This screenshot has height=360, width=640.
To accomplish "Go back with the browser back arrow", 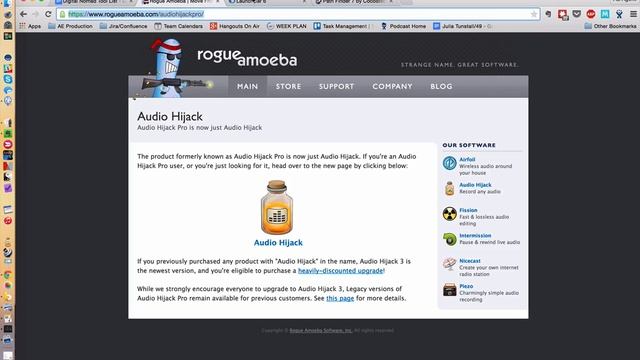I will [x=23, y=14].
